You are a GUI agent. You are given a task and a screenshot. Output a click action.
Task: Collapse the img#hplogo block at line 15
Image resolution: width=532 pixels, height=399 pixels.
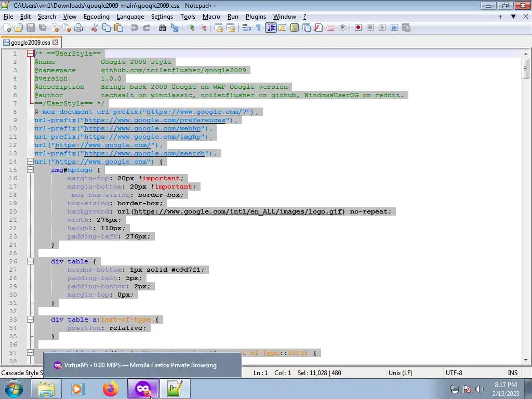(x=30, y=170)
